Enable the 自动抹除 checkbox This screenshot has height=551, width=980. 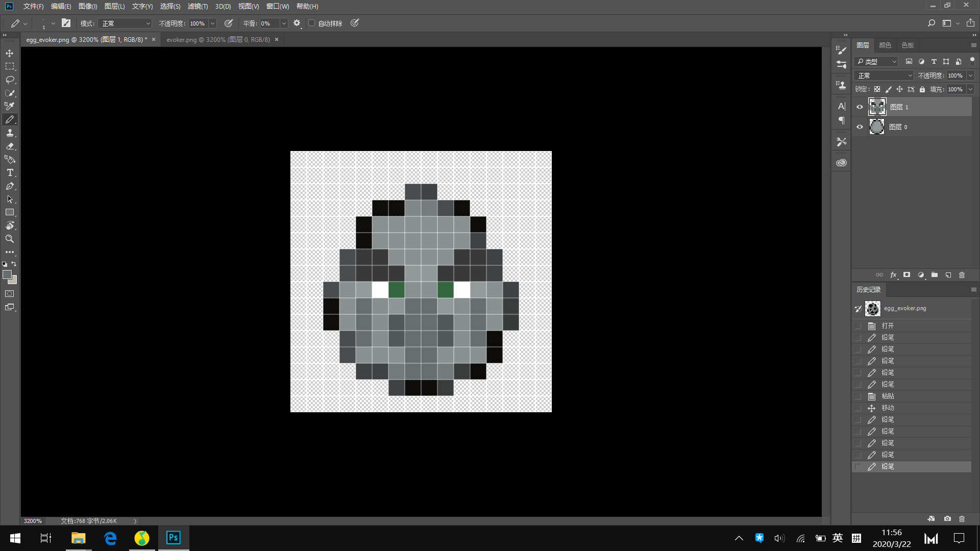tap(312, 23)
